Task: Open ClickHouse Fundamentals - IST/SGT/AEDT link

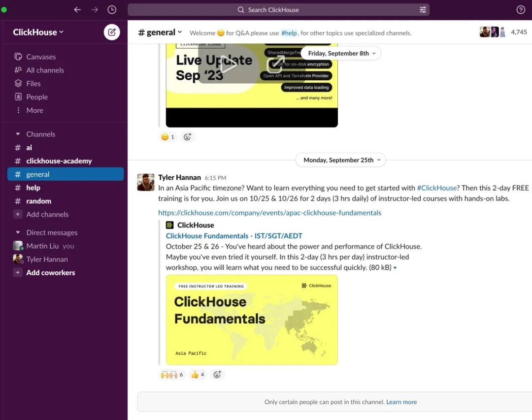Action: pos(234,236)
